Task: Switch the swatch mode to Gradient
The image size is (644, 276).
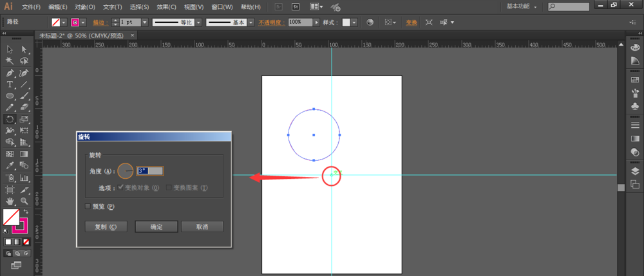Action: click(x=17, y=241)
